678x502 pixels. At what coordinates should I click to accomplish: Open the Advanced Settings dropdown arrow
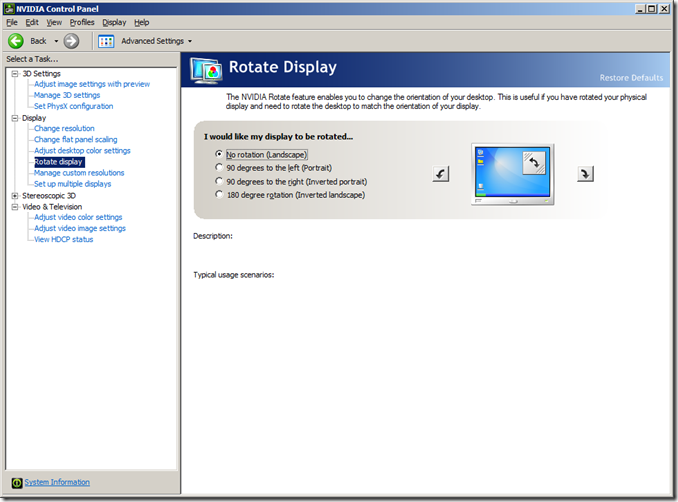(190, 42)
